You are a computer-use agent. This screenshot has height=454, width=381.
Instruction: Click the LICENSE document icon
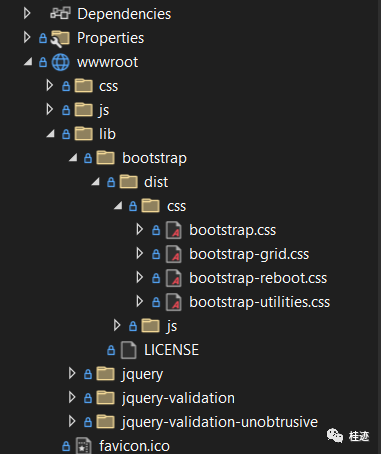click(129, 350)
